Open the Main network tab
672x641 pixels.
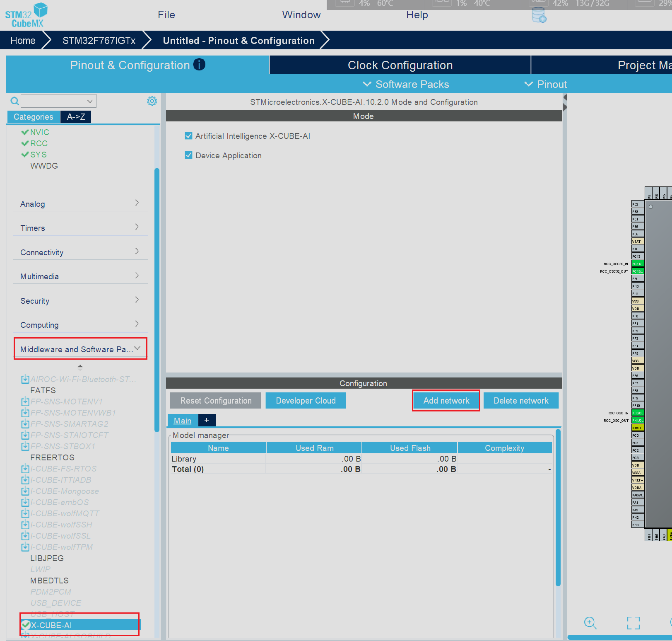[x=183, y=421]
